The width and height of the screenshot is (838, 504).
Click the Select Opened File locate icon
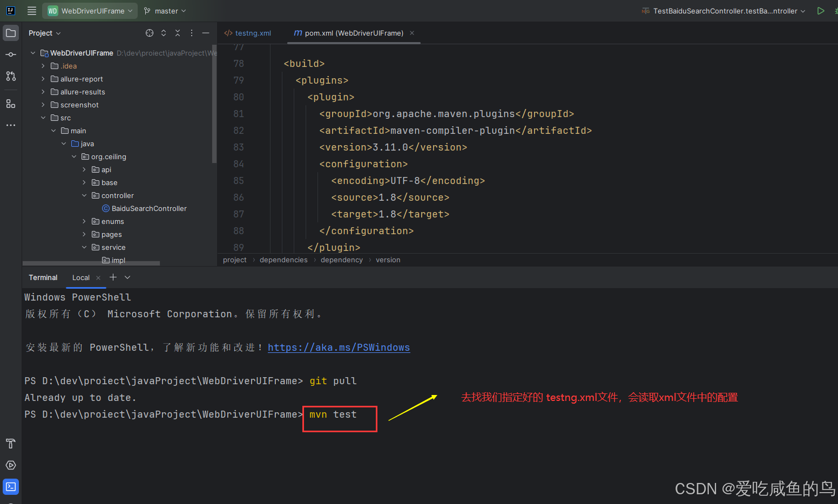point(150,33)
